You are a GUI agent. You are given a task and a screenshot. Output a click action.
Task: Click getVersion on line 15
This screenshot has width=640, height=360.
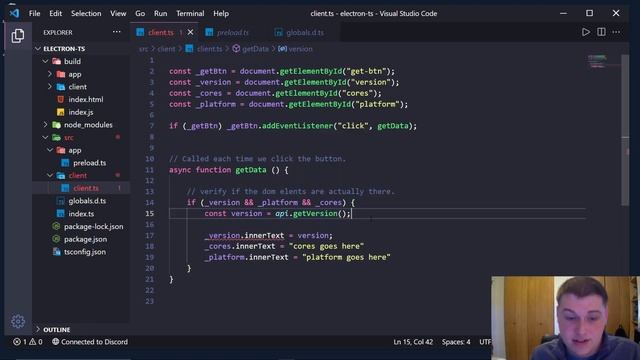315,213
